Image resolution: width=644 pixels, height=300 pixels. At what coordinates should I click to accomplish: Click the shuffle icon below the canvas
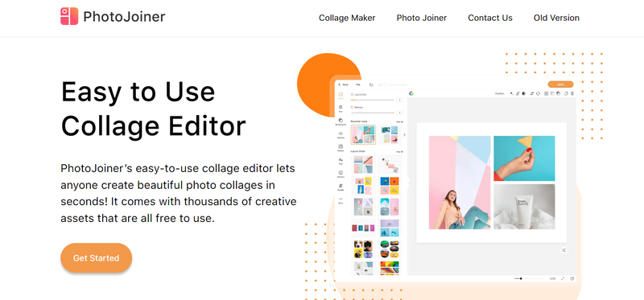pos(563,250)
